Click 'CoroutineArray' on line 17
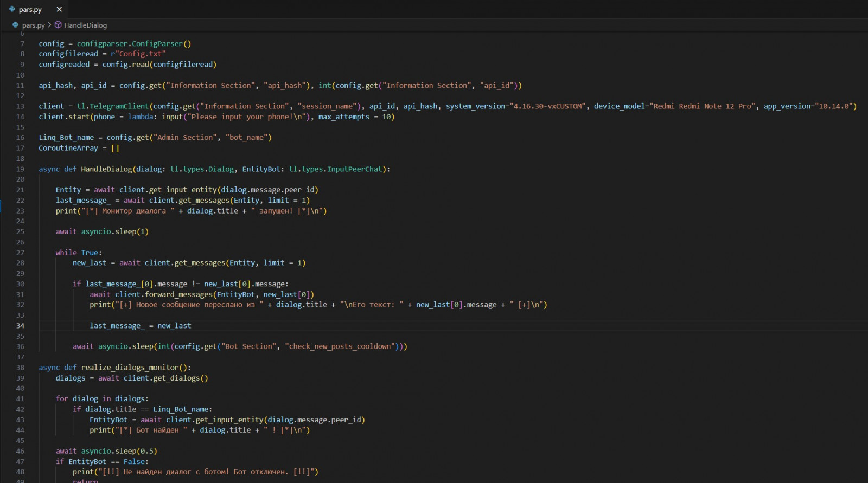This screenshot has height=483, width=868. (x=68, y=148)
